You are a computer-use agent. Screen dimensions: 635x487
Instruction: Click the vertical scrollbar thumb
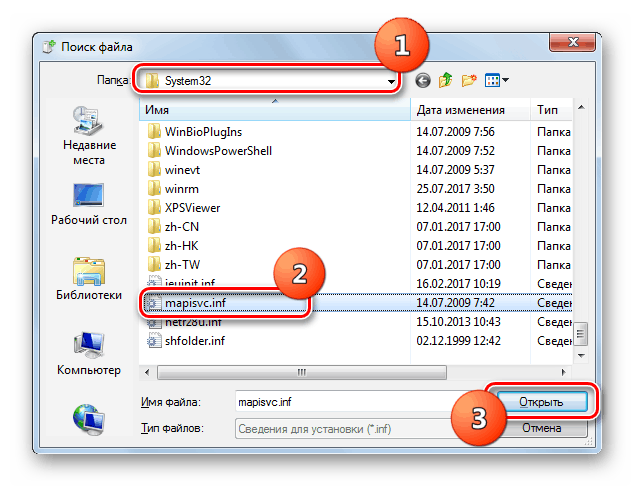(581, 334)
